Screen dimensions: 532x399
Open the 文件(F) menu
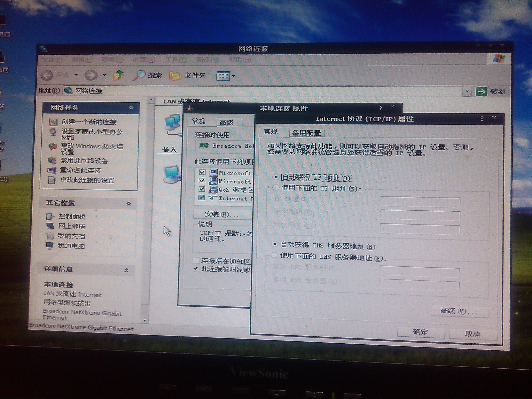pos(52,60)
